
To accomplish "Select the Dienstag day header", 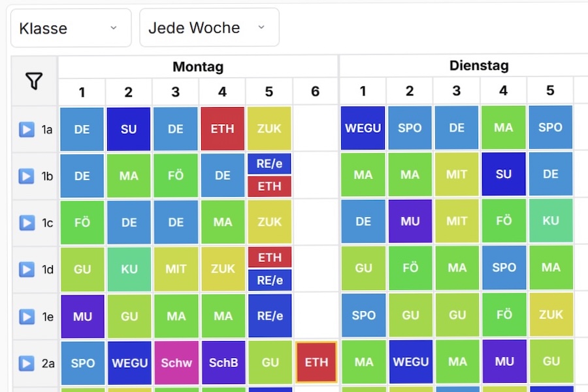I will coord(479,66).
